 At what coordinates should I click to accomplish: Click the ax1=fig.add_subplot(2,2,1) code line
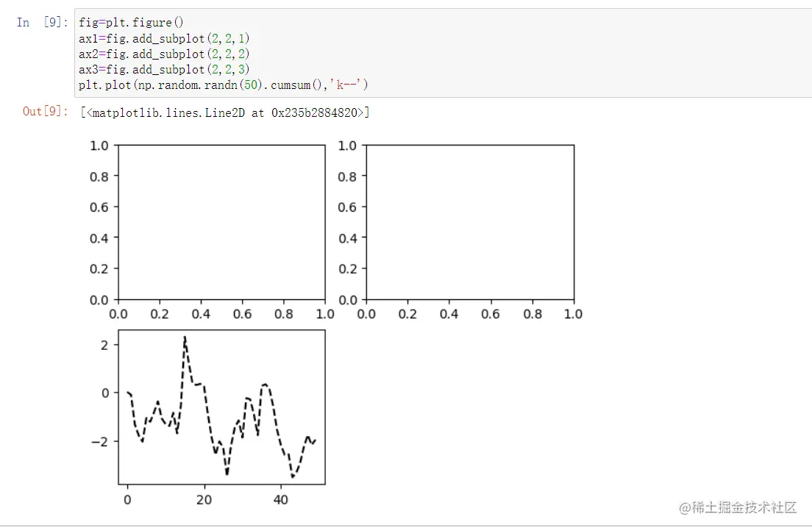click(164, 38)
